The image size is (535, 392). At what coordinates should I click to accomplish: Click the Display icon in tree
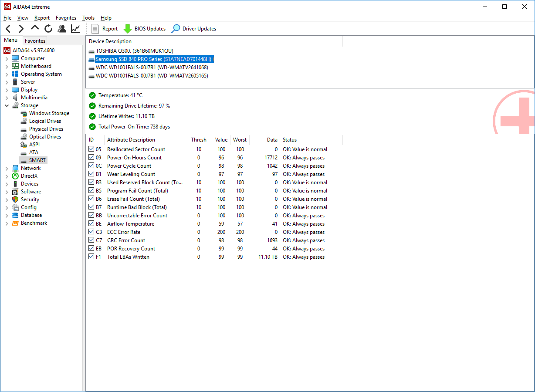click(x=15, y=90)
